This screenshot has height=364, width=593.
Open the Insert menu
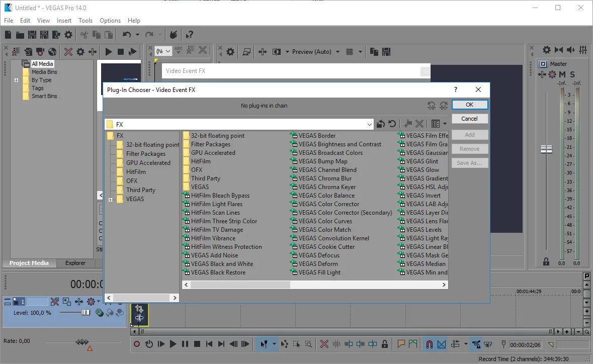click(x=64, y=21)
